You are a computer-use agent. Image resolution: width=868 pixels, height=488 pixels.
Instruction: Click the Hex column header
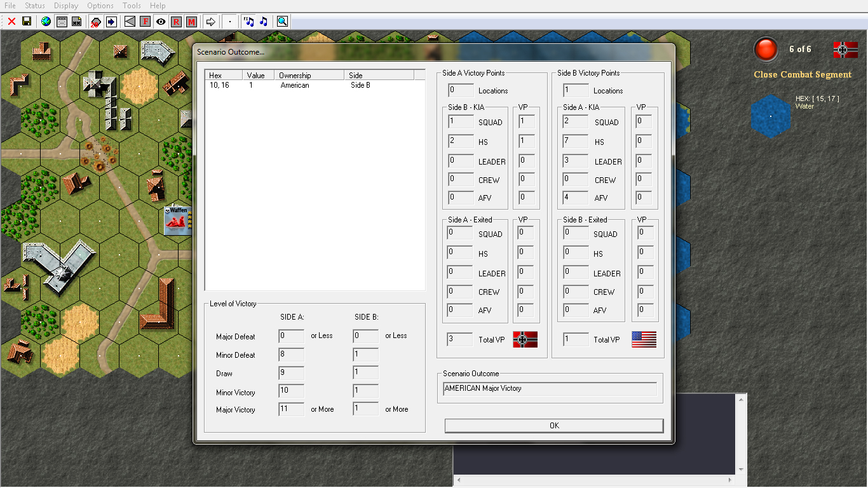224,76
